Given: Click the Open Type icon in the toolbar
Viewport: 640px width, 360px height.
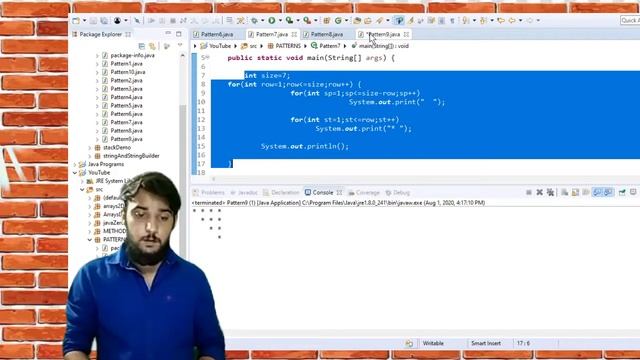Looking at the screenshot, I should pyautogui.click(x=357, y=20).
